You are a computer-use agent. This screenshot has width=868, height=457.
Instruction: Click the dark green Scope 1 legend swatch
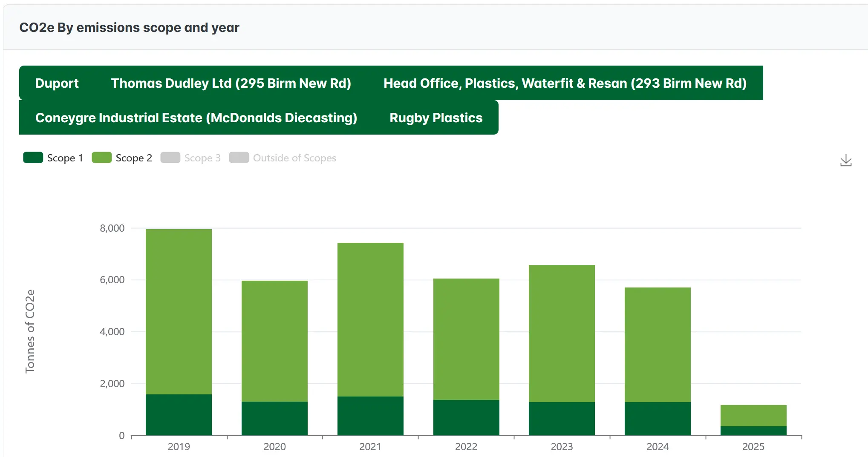point(33,158)
